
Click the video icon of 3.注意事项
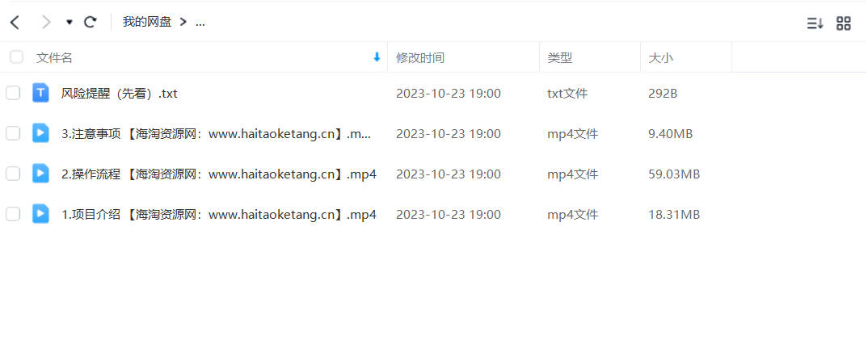pos(40,133)
